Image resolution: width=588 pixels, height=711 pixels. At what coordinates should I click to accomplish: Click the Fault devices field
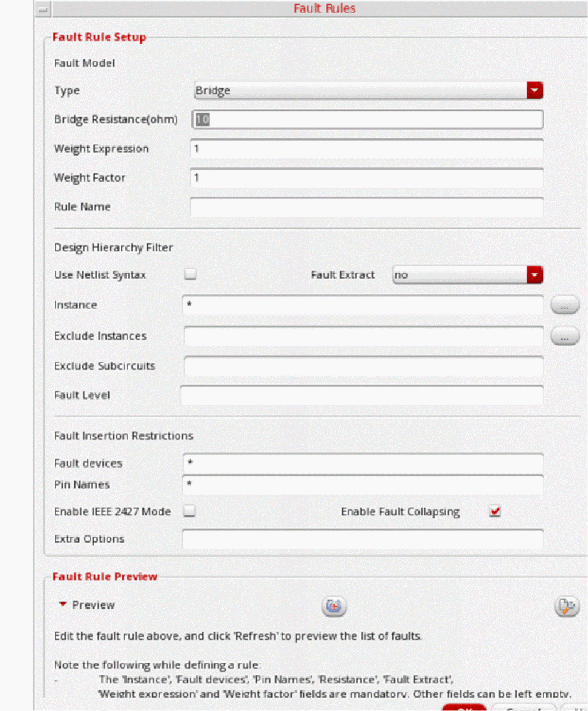(x=363, y=463)
